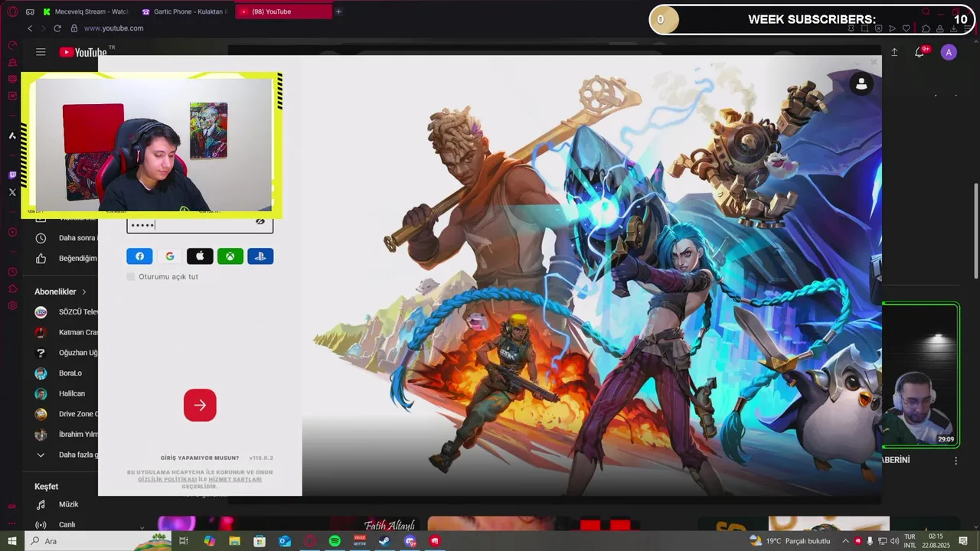Open SÖZCÜ Televizyonu subscription
The height and width of the screenshot is (551, 980).
coord(67,312)
